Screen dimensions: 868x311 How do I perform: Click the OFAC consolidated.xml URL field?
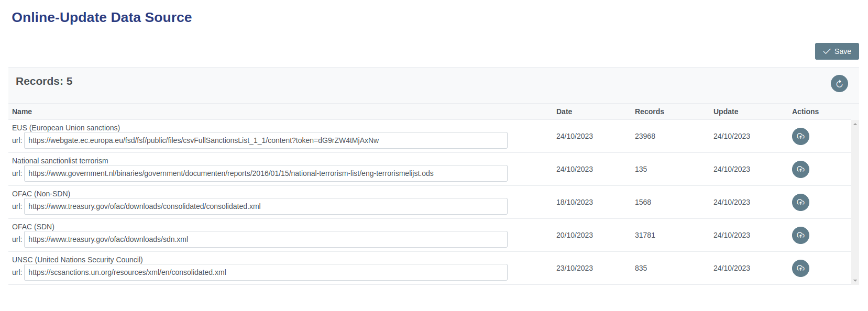[x=266, y=206]
